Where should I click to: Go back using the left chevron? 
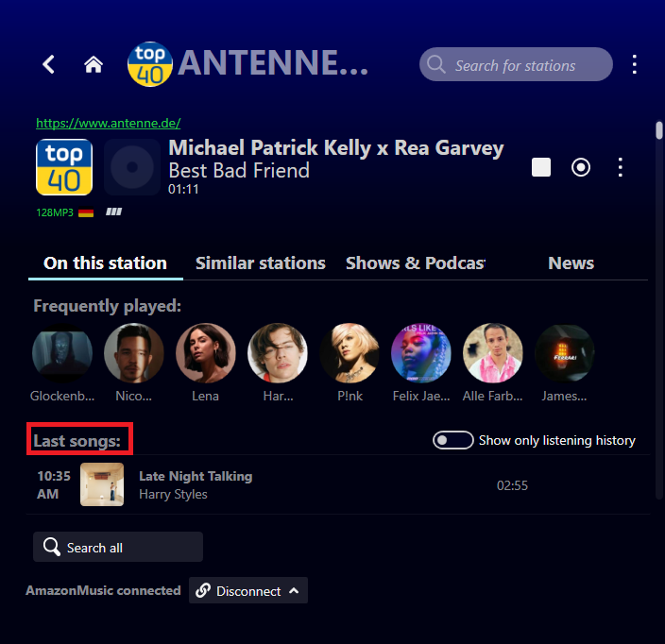coord(49,64)
